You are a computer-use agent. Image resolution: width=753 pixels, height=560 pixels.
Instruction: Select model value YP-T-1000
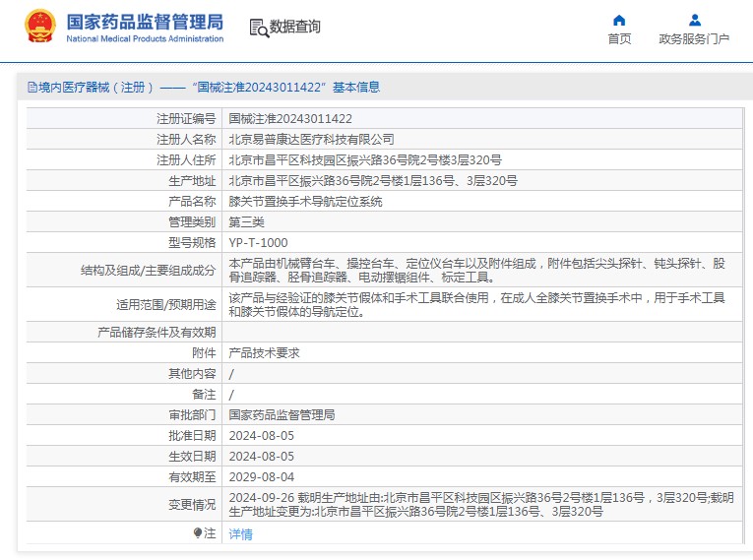click(258, 242)
